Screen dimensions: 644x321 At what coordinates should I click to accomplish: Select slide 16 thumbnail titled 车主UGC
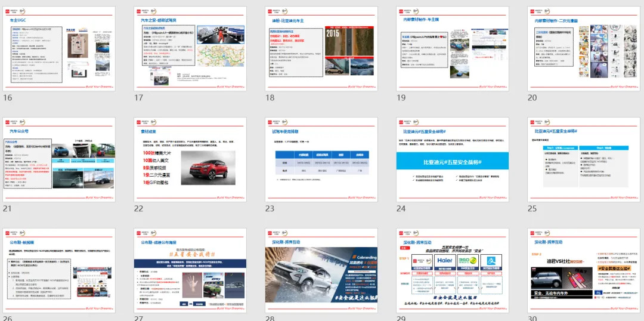coord(58,48)
